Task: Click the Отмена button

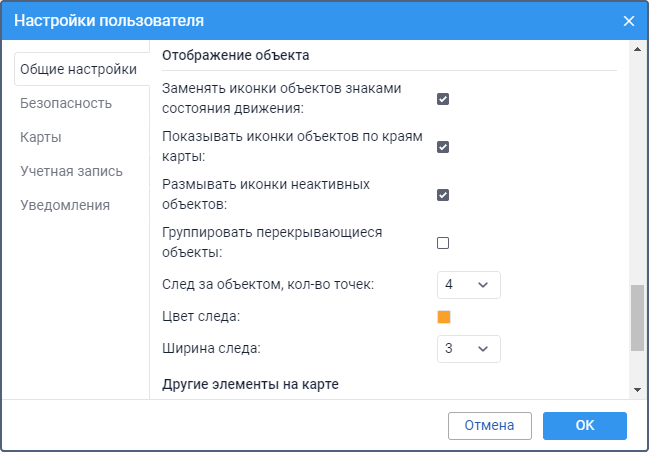Action: point(490,426)
